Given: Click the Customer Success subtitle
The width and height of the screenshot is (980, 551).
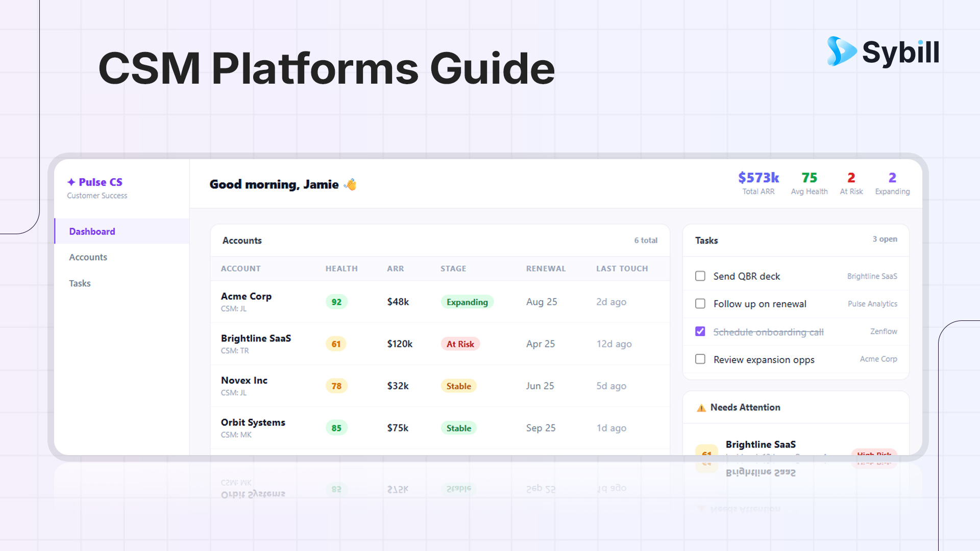Looking at the screenshot, I should (x=97, y=196).
